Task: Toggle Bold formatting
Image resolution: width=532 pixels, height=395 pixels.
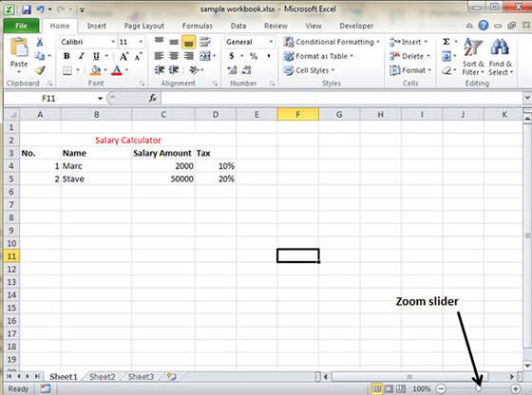Action: (66, 56)
